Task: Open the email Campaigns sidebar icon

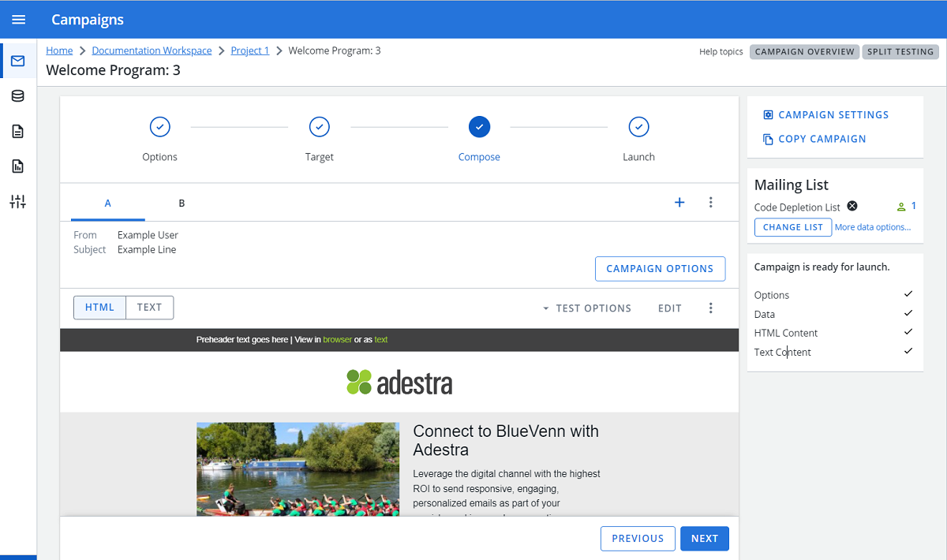Action: pyautogui.click(x=17, y=61)
